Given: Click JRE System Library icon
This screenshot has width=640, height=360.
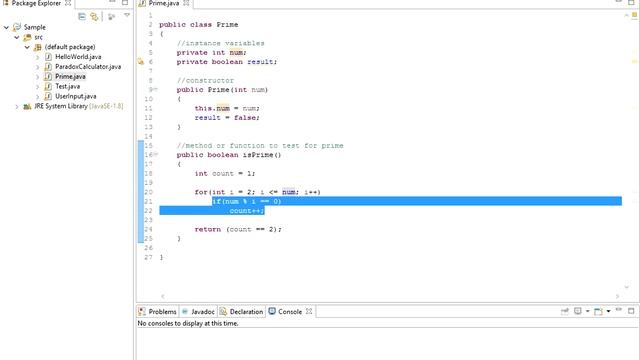Looking at the screenshot, I should click(x=27, y=106).
